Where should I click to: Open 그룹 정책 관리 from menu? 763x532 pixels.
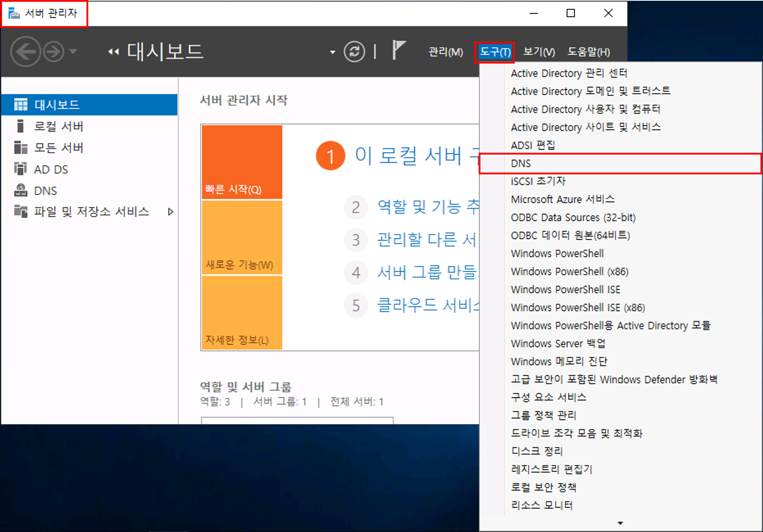(x=543, y=415)
